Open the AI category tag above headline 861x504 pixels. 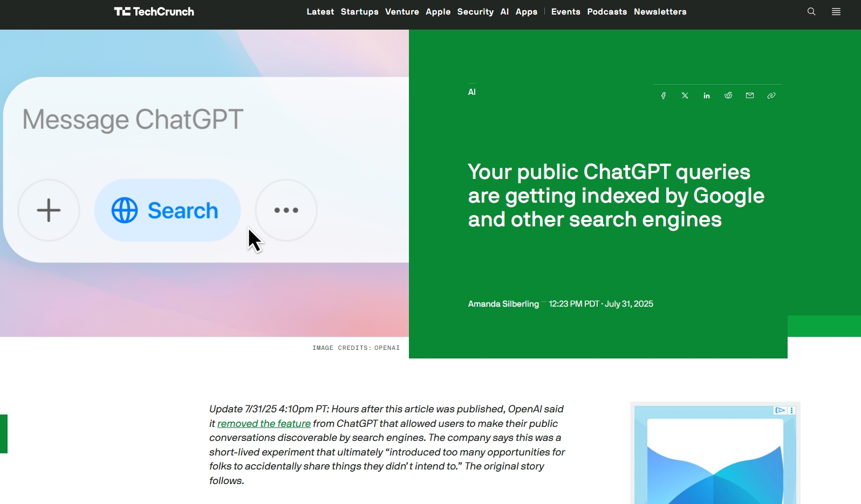coord(472,92)
